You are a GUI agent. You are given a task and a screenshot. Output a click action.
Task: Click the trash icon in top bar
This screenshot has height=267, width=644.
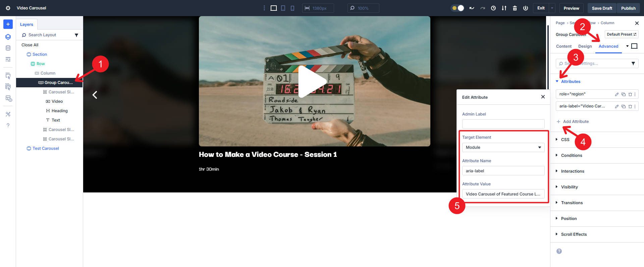click(x=515, y=8)
